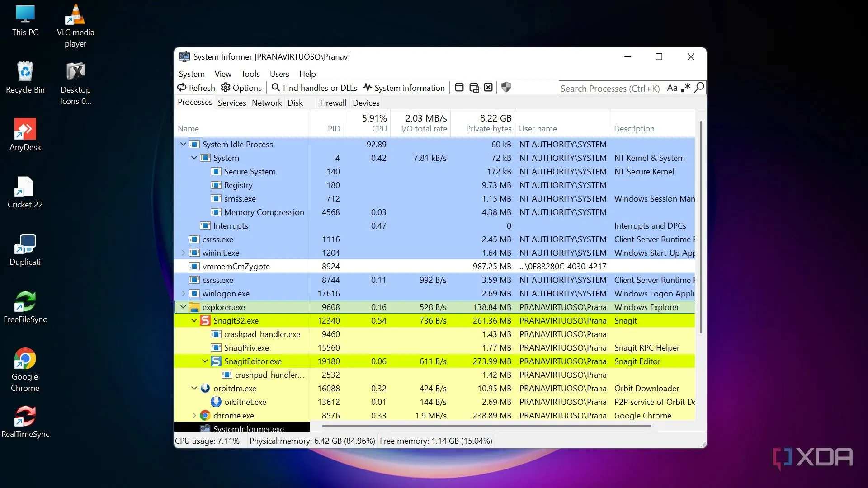Collapse the System Idle Process tree

click(x=183, y=144)
